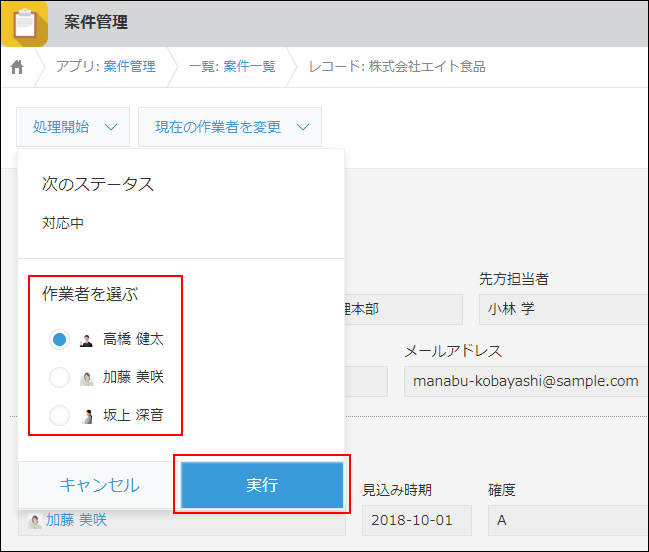Screen dimensions: 649x552
Task: Click the 確度 field showing A
Action: [x=568, y=520]
